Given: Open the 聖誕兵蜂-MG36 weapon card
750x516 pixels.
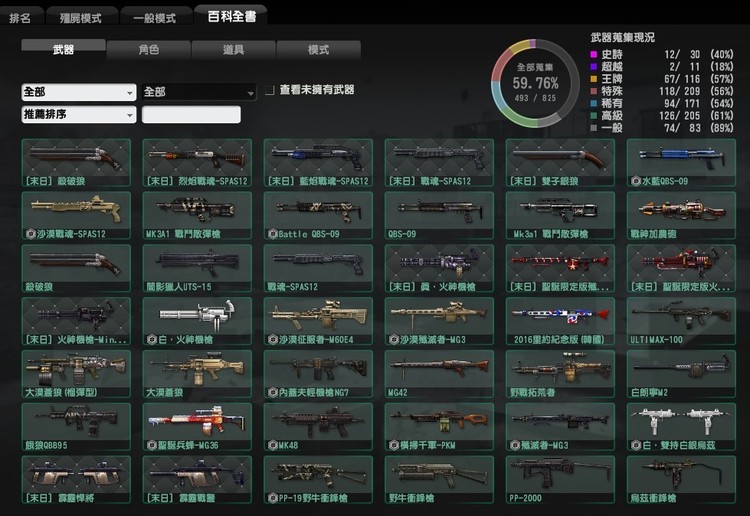Looking at the screenshot, I should pos(197,427).
